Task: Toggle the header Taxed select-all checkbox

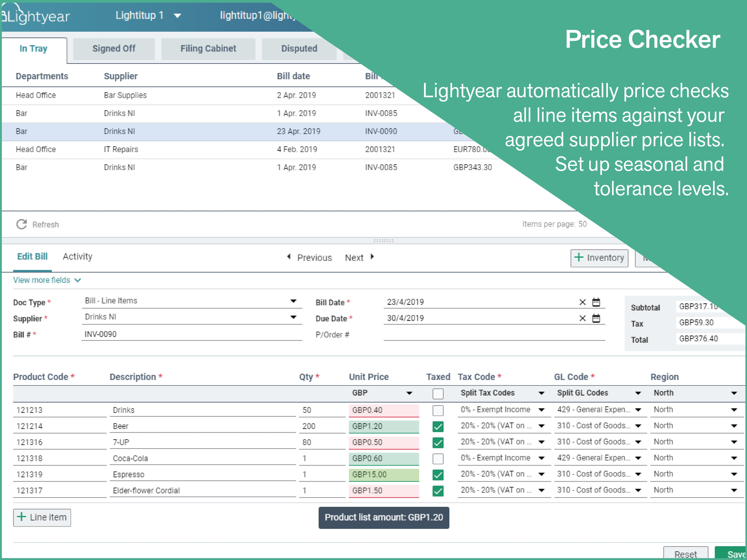Action: coord(438,394)
